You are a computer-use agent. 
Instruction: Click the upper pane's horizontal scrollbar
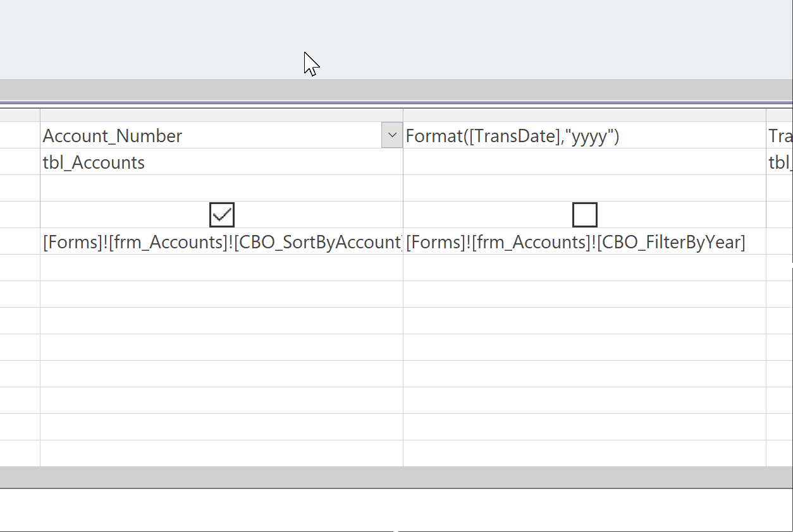pyautogui.click(x=396, y=88)
